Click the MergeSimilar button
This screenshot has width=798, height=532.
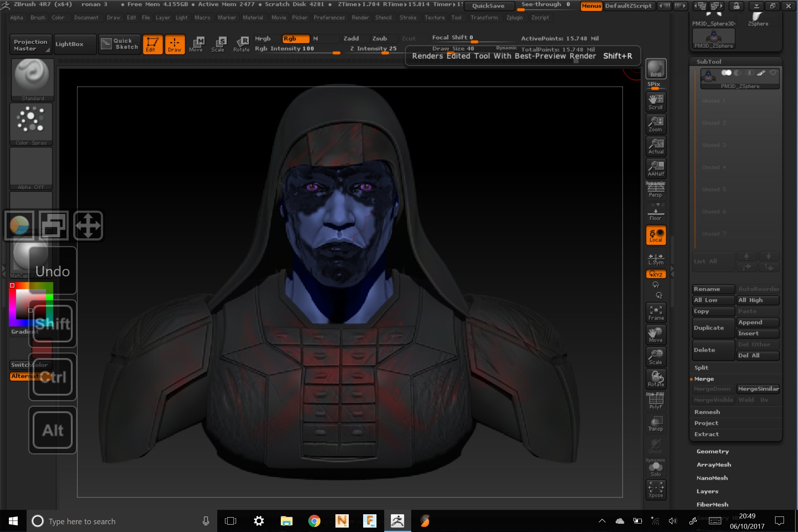(x=758, y=389)
